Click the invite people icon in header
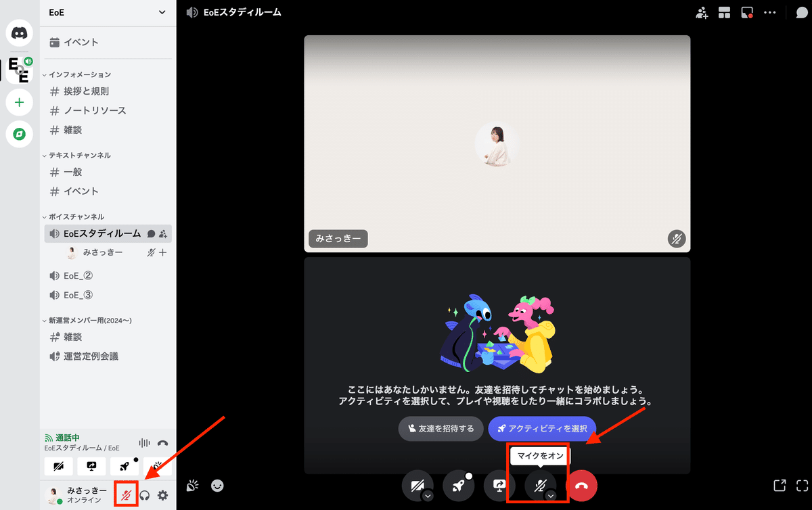Viewport: 812px width, 510px height. (x=702, y=12)
